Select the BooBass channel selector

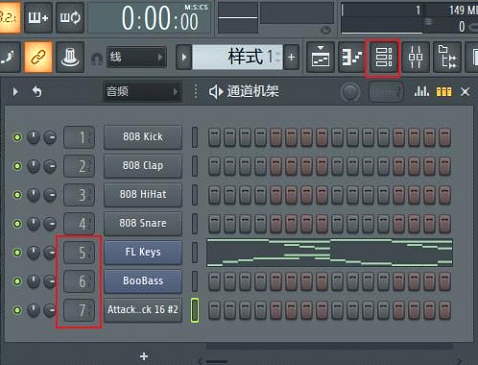pos(195,281)
